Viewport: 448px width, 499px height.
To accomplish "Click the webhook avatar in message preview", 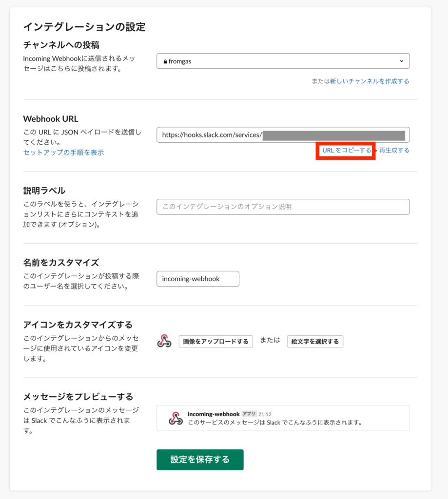I will coord(176,418).
